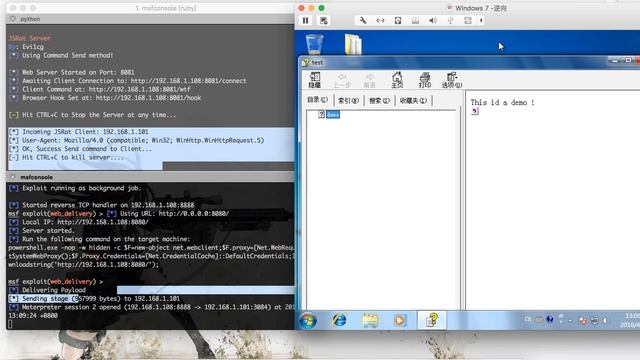Click Hide (隐藏) in help viewer toolbar
Image resolution: width=640 pixels, height=360 pixels.
[314, 80]
